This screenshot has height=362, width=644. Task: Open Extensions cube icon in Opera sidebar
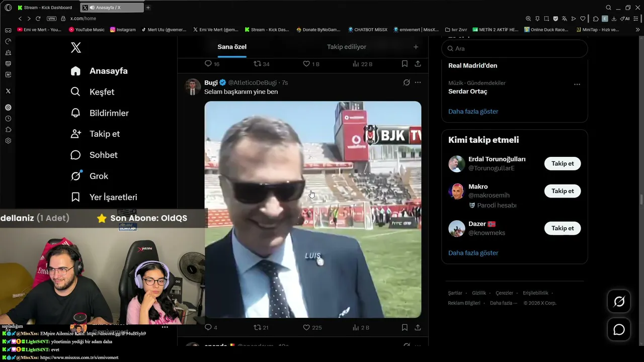(x=8, y=130)
